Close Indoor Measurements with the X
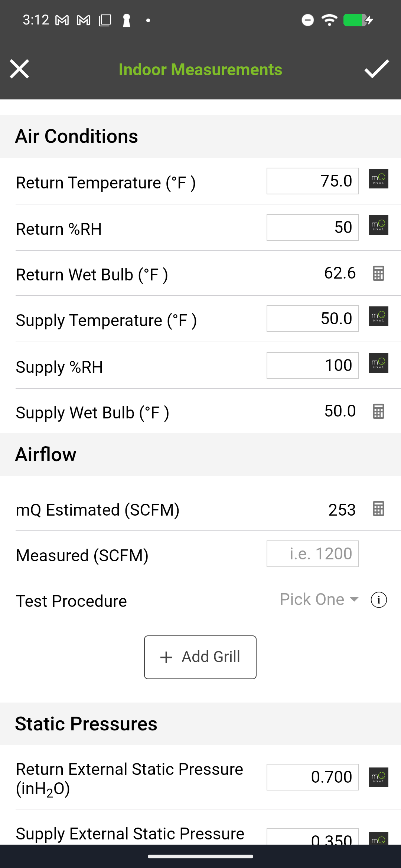This screenshot has height=868, width=401. pyautogui.click(x=19, y=69)
